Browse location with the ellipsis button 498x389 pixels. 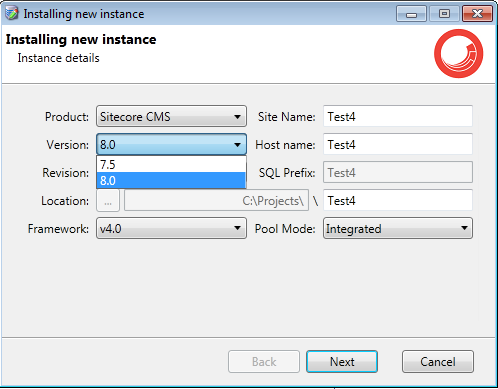tap(108, 200)
